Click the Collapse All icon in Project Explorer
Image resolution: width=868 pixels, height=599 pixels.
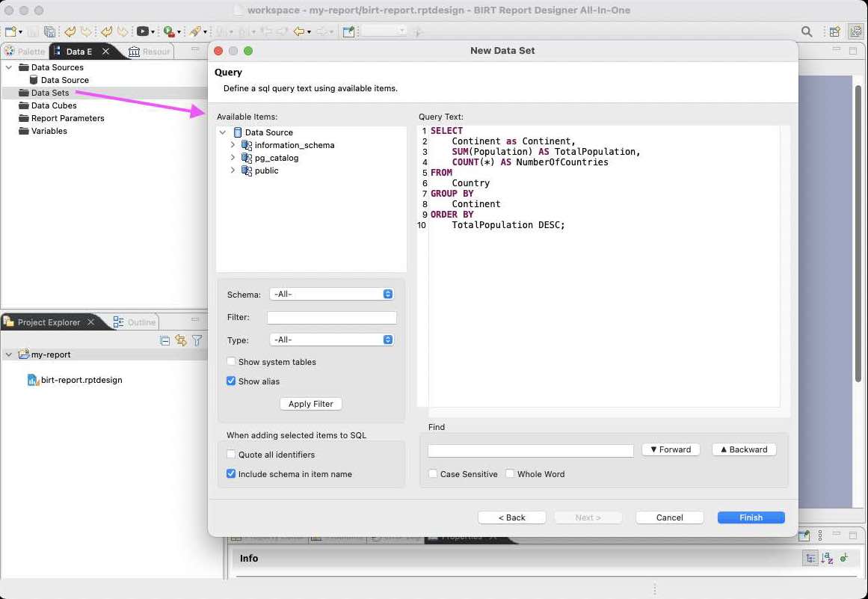coord(164,340)
